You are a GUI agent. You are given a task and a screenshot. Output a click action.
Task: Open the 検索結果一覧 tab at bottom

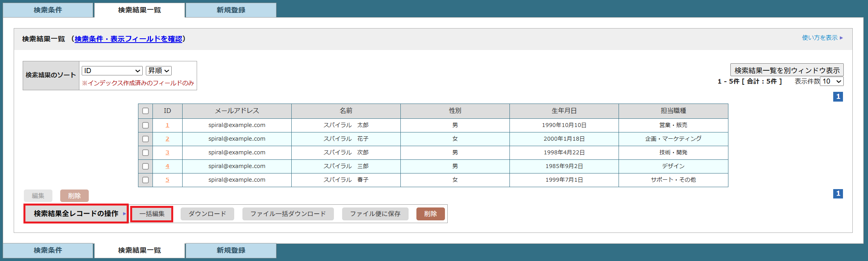point(140,250)
